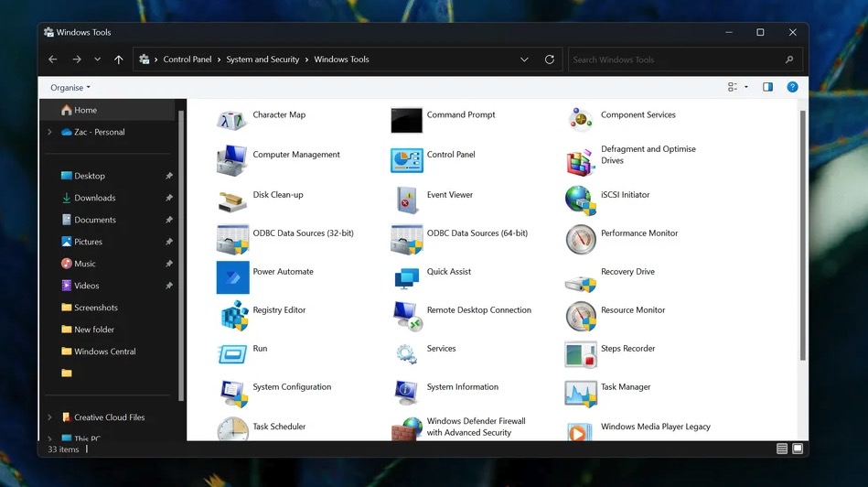This screenshot has height=487, width=868.
Task: Launch Command Prompt icon
Action: coord(406,120)
